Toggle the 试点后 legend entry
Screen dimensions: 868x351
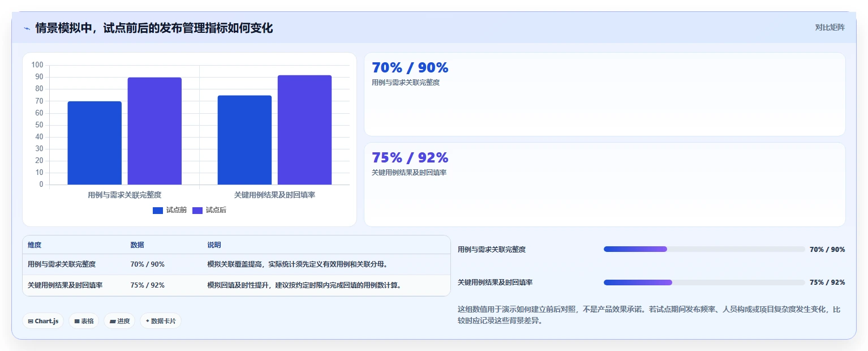[209, 210]
